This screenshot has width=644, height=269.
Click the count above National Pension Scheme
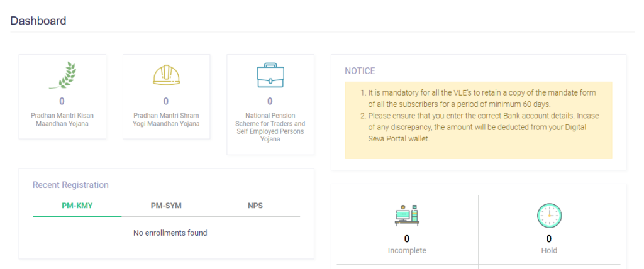(270, 101)
